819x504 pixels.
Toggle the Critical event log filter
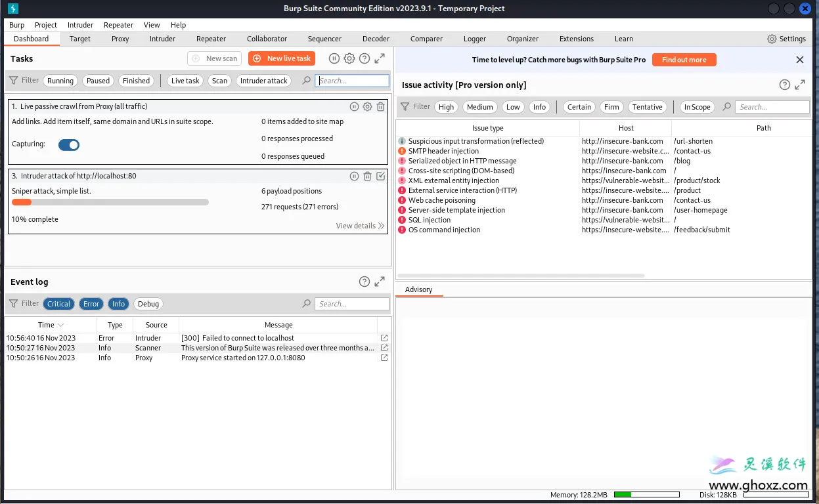[x=58, y=304]
